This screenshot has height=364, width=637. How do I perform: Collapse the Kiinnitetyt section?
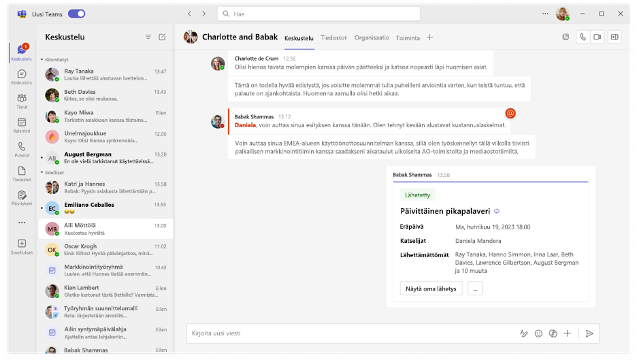54,60
